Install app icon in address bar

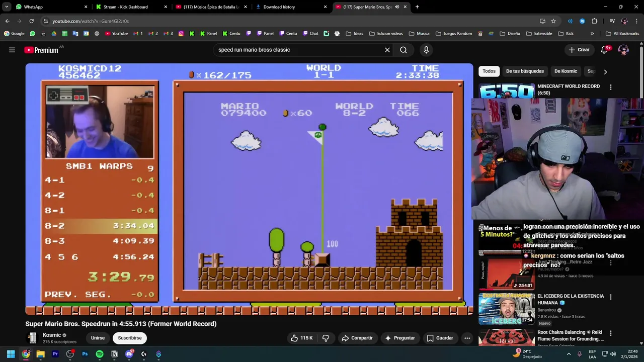(542, 21)
